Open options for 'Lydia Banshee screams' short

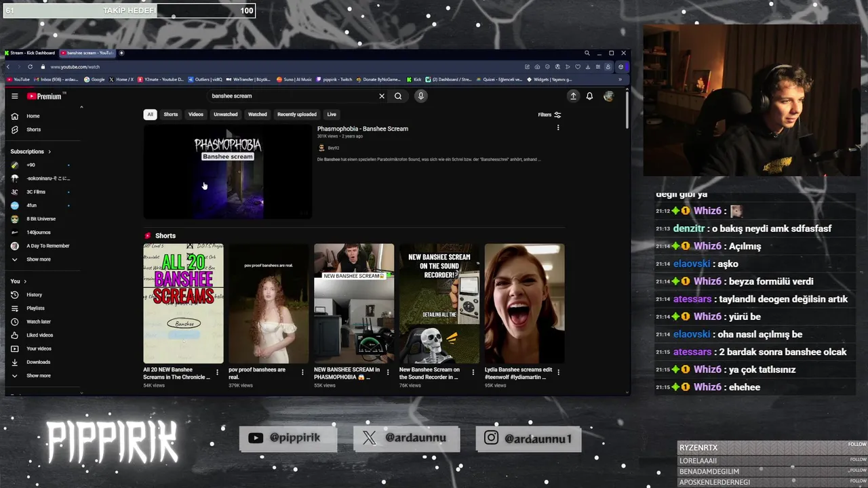[x=559, y=372]
